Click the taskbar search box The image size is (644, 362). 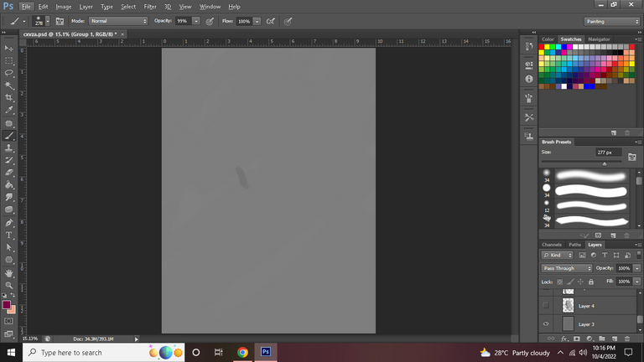[103, 352]
